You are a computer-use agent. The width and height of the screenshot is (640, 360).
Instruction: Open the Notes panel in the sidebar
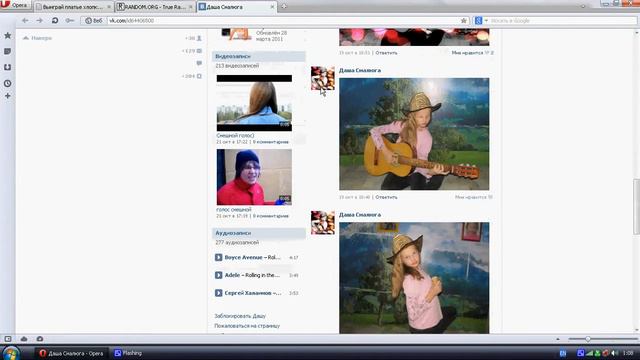pyautogui.click(x=7, y=51)
